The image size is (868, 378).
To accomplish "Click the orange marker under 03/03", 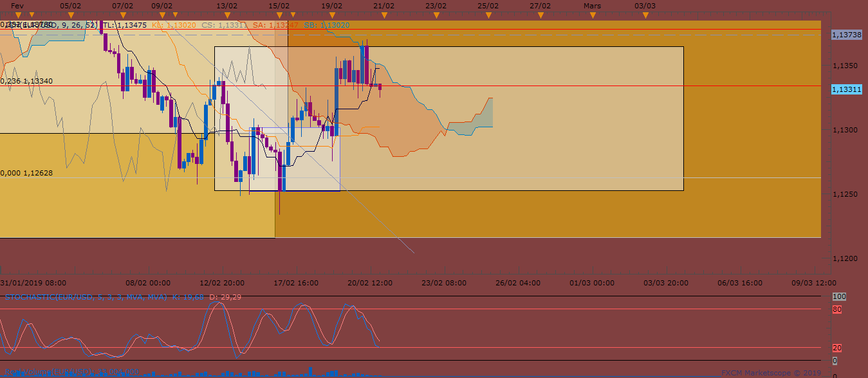I will click(x=645, y=15).
